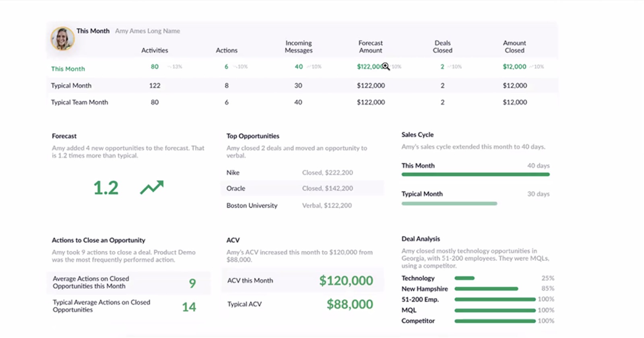Click the New Hampshire 85% bar
This screenshot has height=338, width=644.
(486, 289)
